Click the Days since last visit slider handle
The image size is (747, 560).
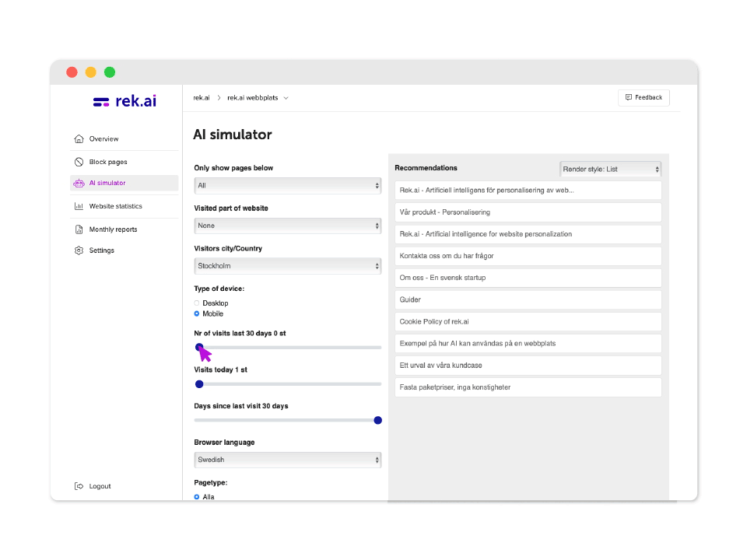click(x=378, y=421)
